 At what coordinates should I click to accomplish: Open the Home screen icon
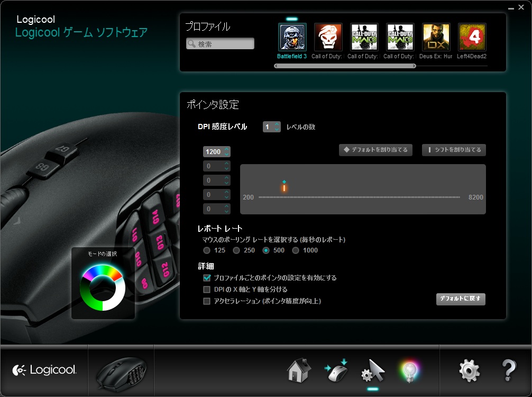tap(299, 371)
